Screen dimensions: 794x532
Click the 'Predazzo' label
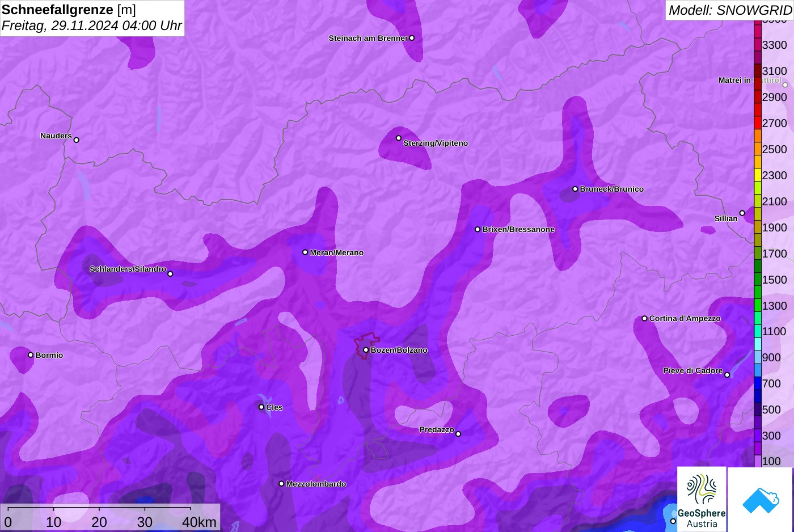tap(437, 429)
